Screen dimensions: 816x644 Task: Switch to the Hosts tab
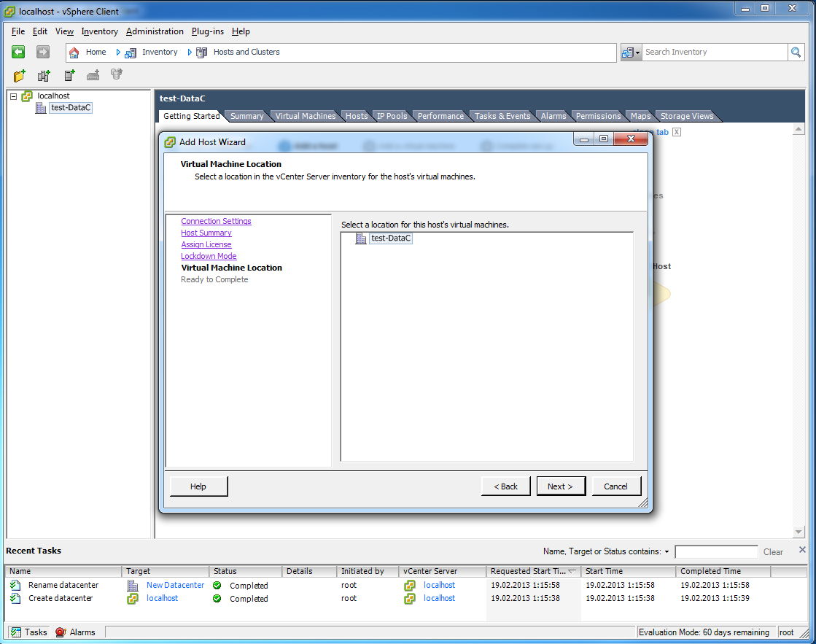[x=357, y=116]
